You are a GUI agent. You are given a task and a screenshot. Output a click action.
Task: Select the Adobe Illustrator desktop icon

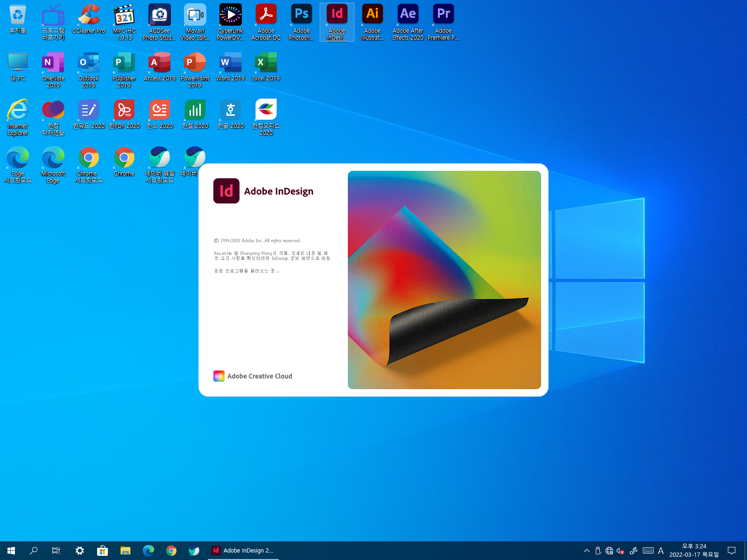point(373,22)
